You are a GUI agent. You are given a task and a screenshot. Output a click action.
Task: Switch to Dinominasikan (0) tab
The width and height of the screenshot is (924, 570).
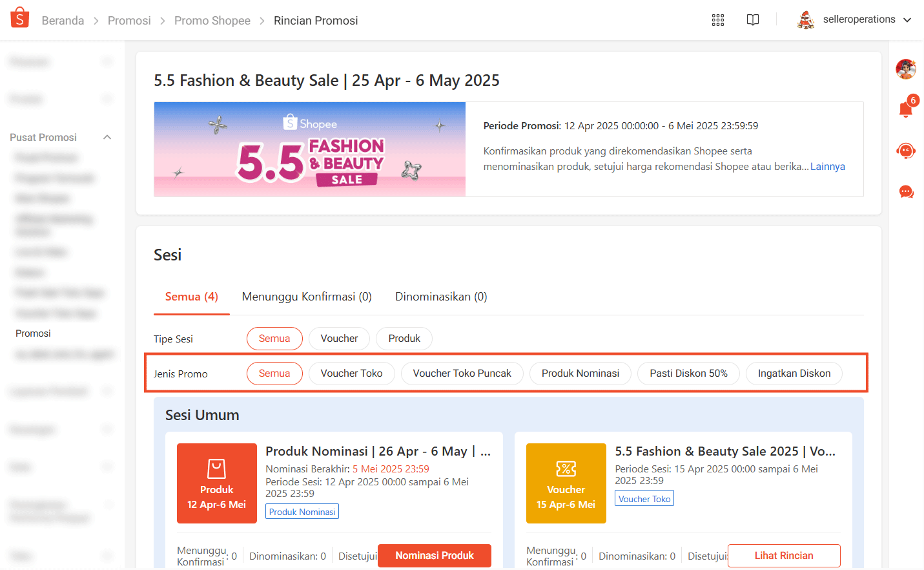tap(441, 297)
